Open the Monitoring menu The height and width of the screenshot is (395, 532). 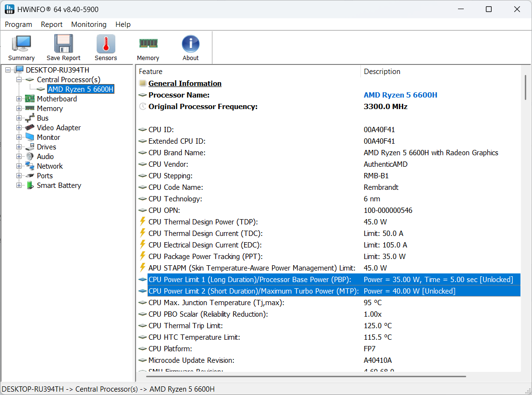89,25
